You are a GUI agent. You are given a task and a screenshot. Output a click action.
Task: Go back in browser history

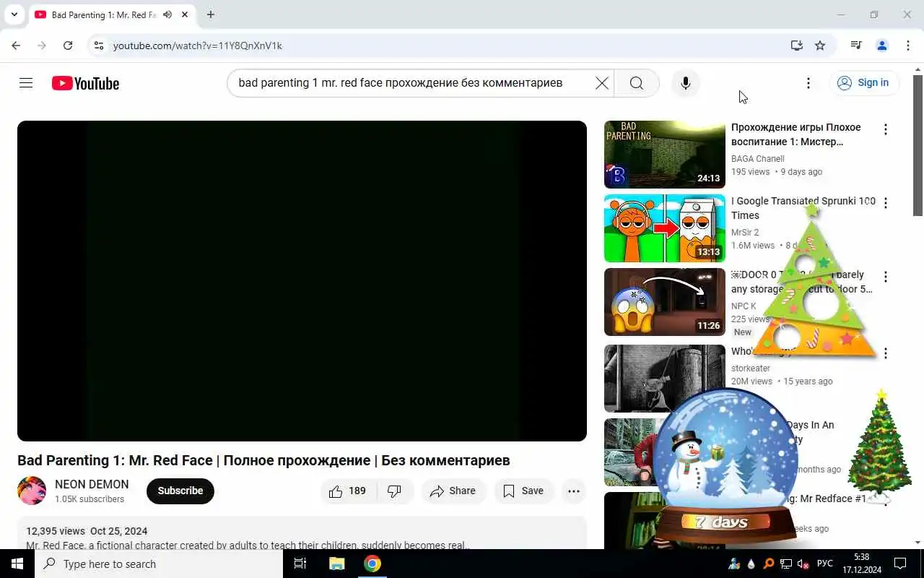[16, 46]
